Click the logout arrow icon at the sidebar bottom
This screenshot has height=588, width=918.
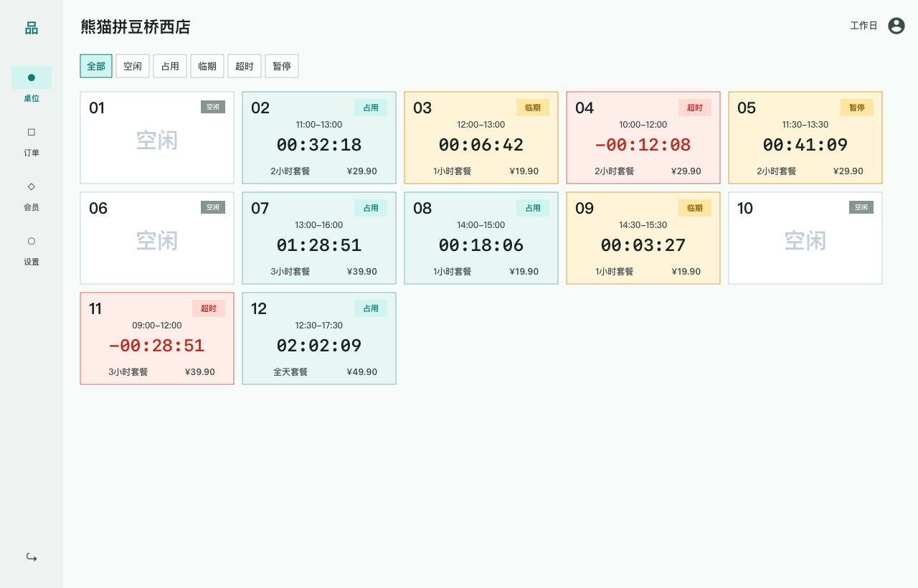point(32,557)
